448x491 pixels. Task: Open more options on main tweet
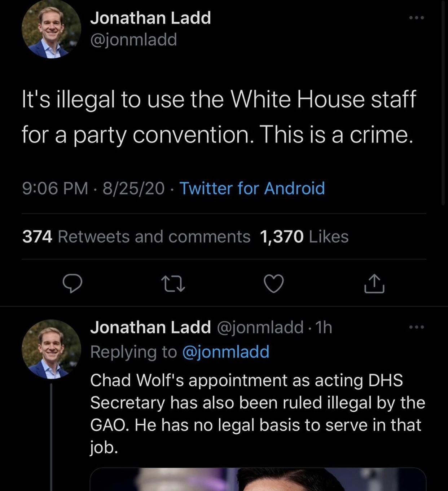coord(417,17)
